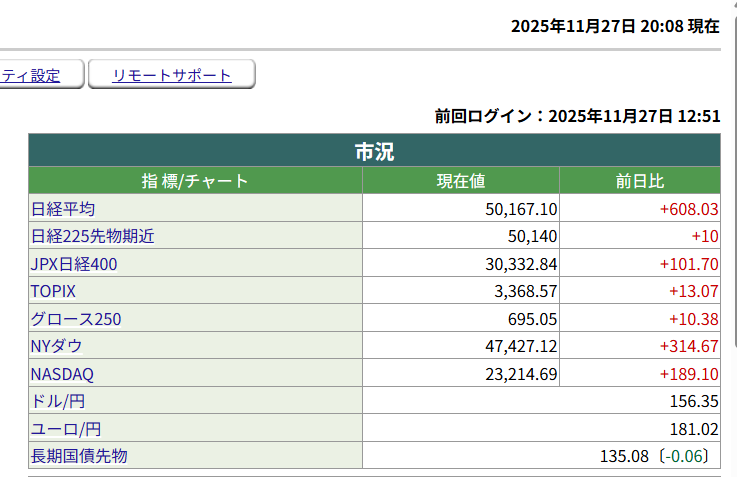
Task: Click the NYダウ change value +314.67
Action: (689, 346)
